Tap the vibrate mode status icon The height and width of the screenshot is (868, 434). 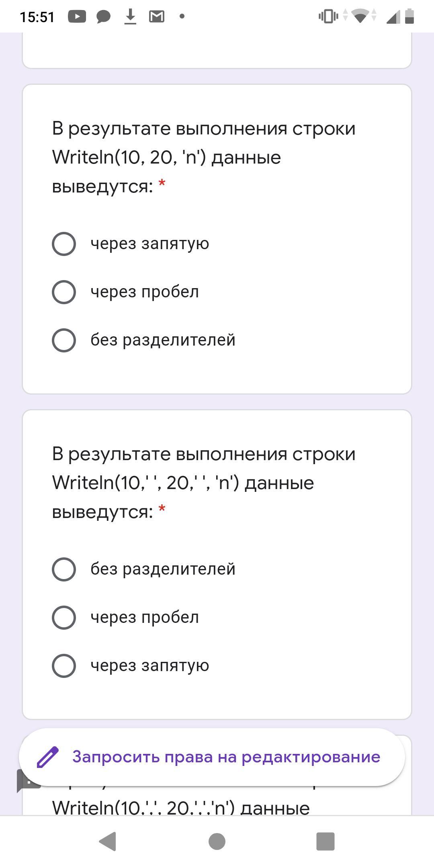tap(328, 16)
